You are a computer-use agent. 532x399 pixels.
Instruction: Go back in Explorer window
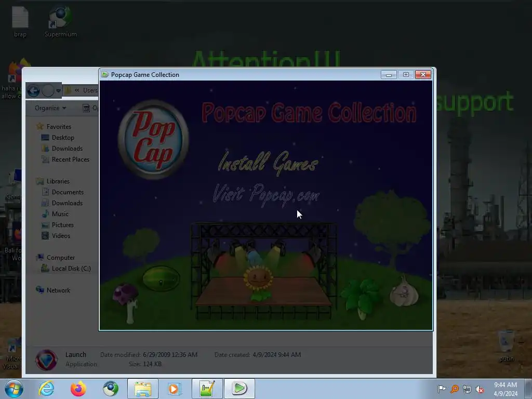[x=33, y=90]
